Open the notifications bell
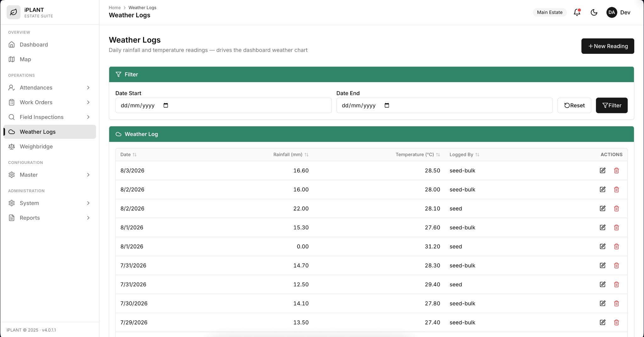Viewport: 644px width, 337px height. [577, 12]
